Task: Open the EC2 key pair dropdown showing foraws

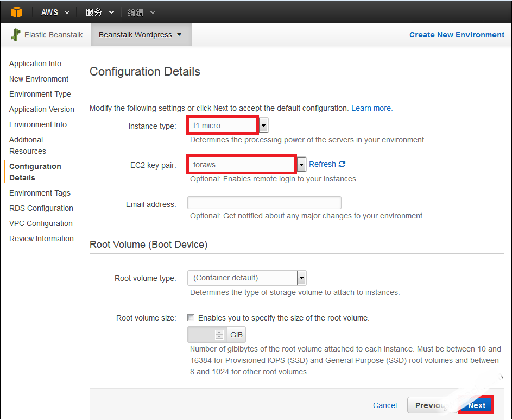Action: (x=246, y=165)
